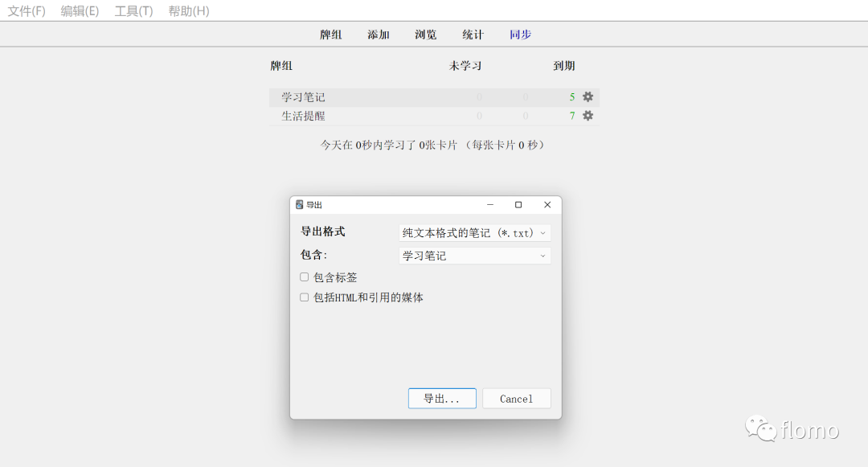The image size is (868, 467).
Task: Cancel the export dialog
Action: (x=517, y=399)
